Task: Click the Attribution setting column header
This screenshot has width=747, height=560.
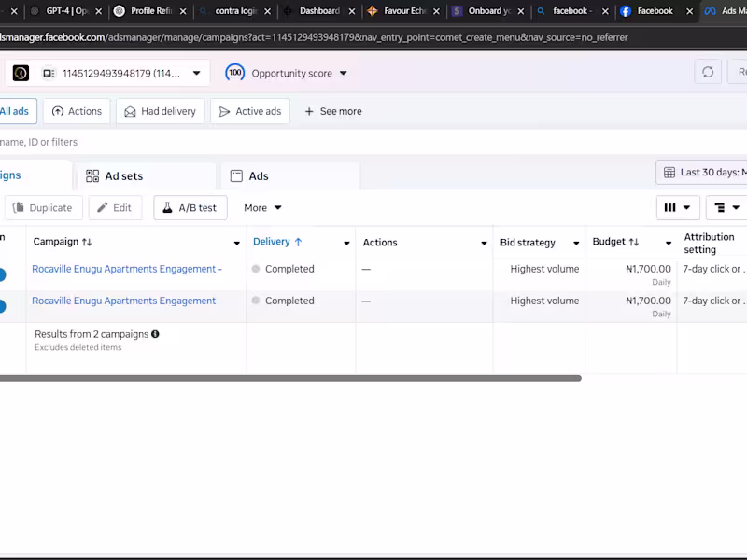Action: click(709, 243)
